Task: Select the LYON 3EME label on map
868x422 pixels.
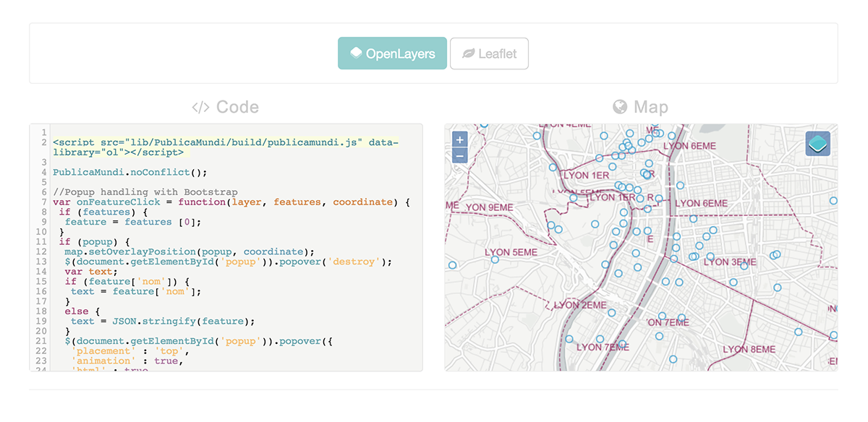Action: click(730, 262)
